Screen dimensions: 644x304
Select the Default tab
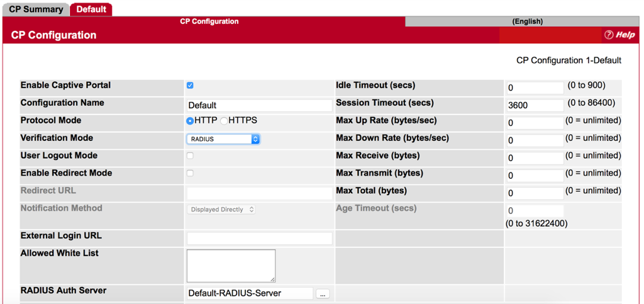click(x=91, y=9)
